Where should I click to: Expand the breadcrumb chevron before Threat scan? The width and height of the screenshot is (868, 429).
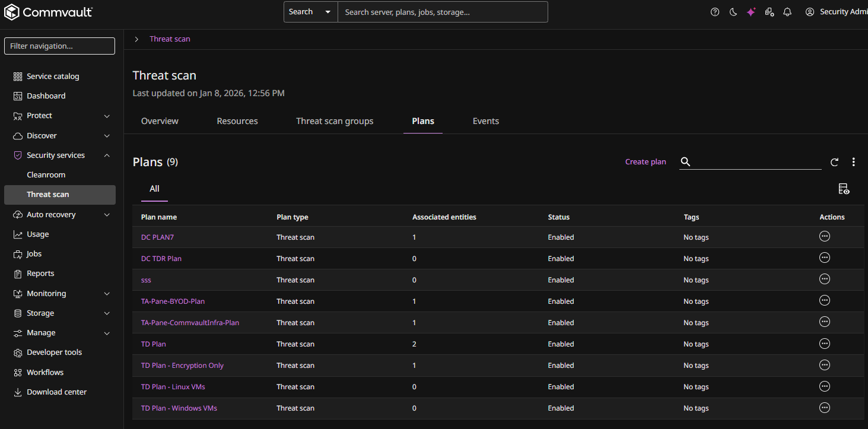pyautogui.click(x=136, y=39)
